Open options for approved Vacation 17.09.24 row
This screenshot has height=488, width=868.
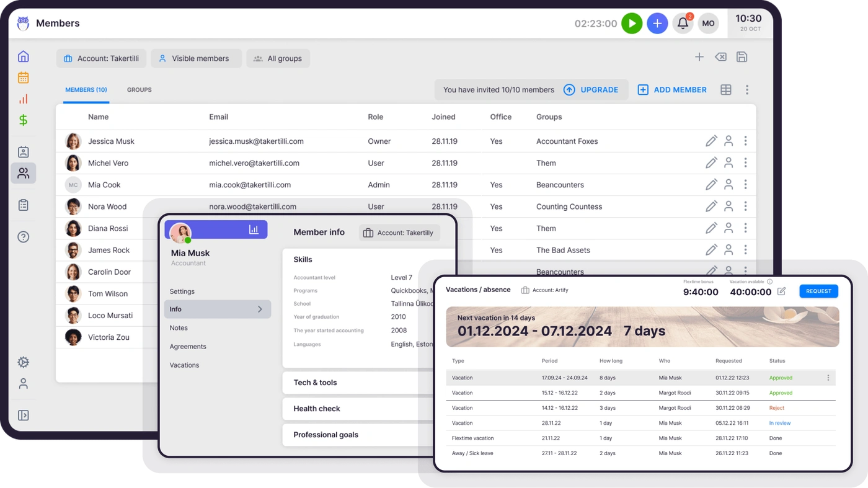coord(828,378)
